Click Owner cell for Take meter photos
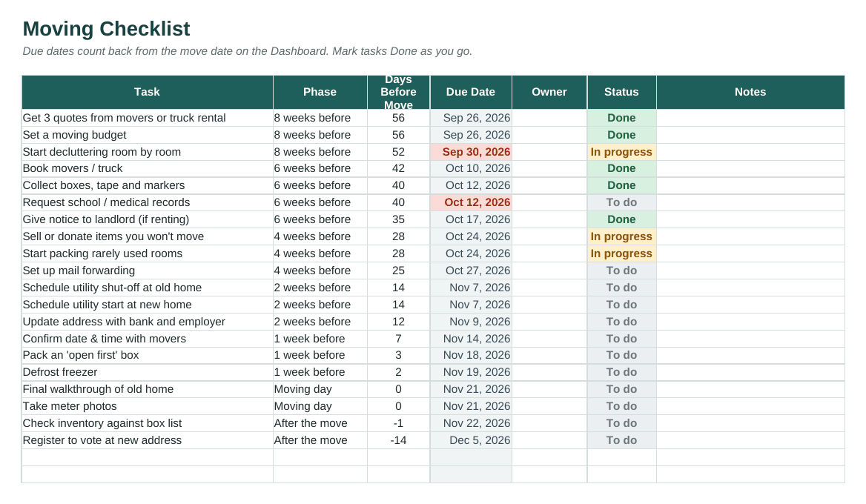Viewport: 866px width, 504px height. [x=549, y=407]
